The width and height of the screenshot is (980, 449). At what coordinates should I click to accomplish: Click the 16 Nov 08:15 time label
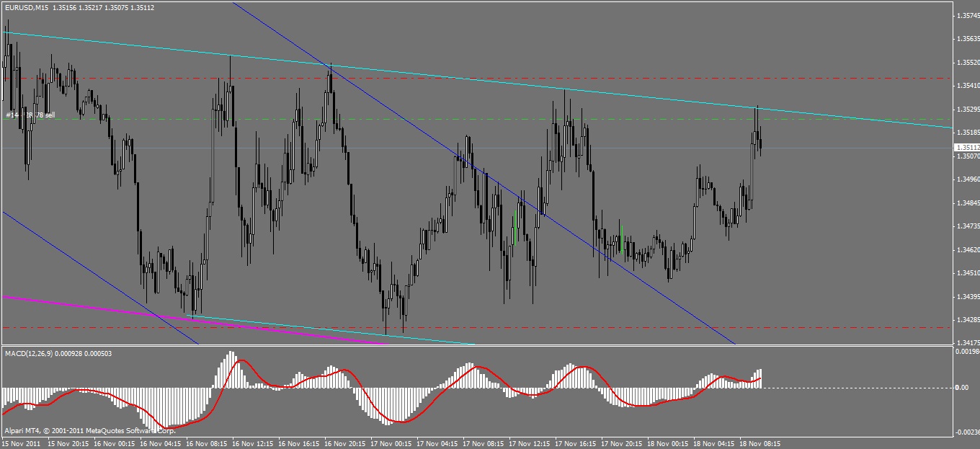click(208, 443)
